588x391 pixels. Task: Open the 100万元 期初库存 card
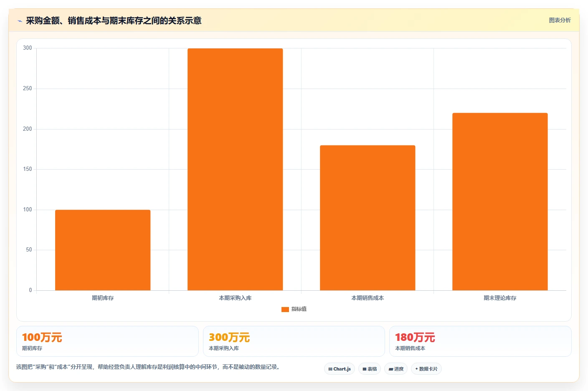pyautogui.click(x=107, y=341)
